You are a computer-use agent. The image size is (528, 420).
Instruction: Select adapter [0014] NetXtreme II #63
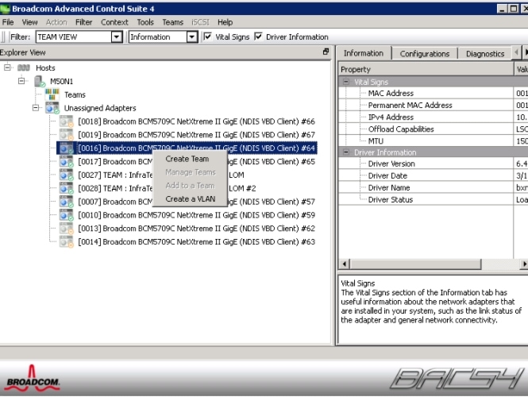(x=196, y=242)
